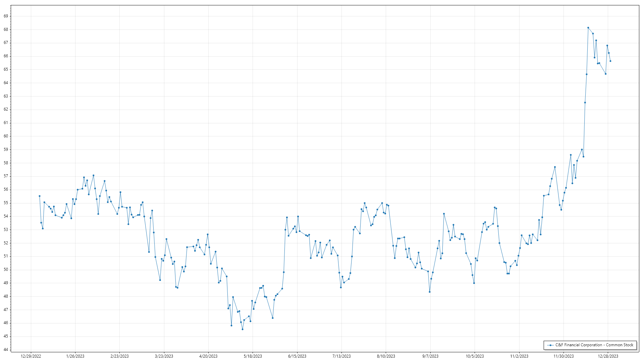The image size is (644, 362).
Task: Click the 3/23/2023 x-axis date label
Action: point(164,356)
